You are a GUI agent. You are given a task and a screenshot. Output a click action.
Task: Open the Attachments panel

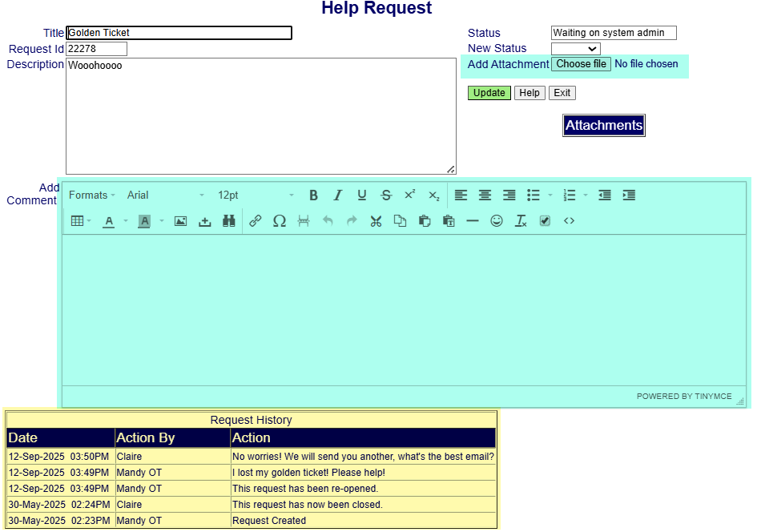coord(603,125)
